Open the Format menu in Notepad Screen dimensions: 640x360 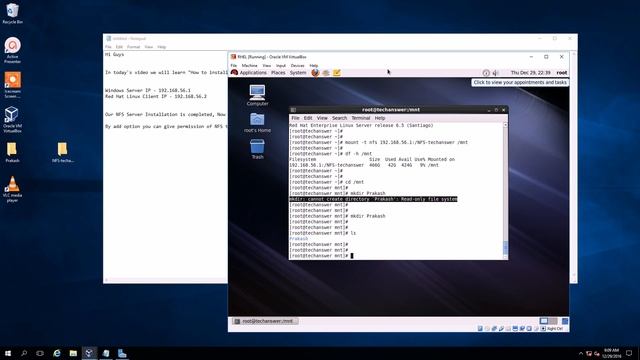133,47
